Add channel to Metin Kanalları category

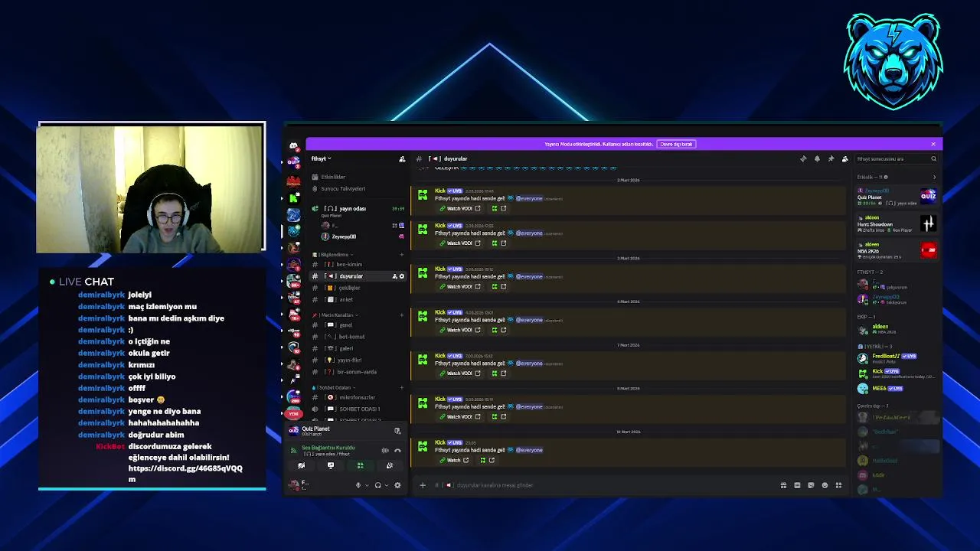(x=402, y=315)
